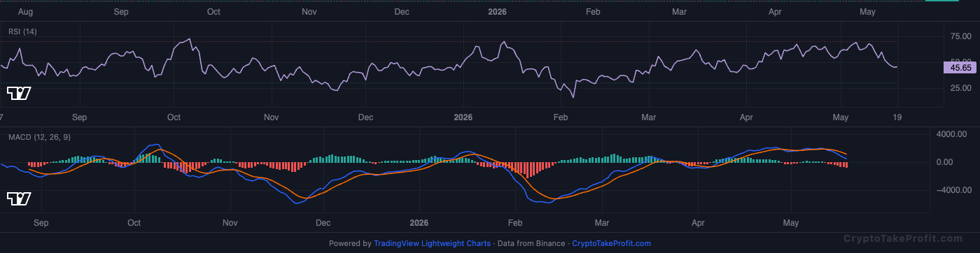Screen dimensions: 980x253
Task: Click the Mar label on the RSI time axis
Action: click(x=648, y=117)
